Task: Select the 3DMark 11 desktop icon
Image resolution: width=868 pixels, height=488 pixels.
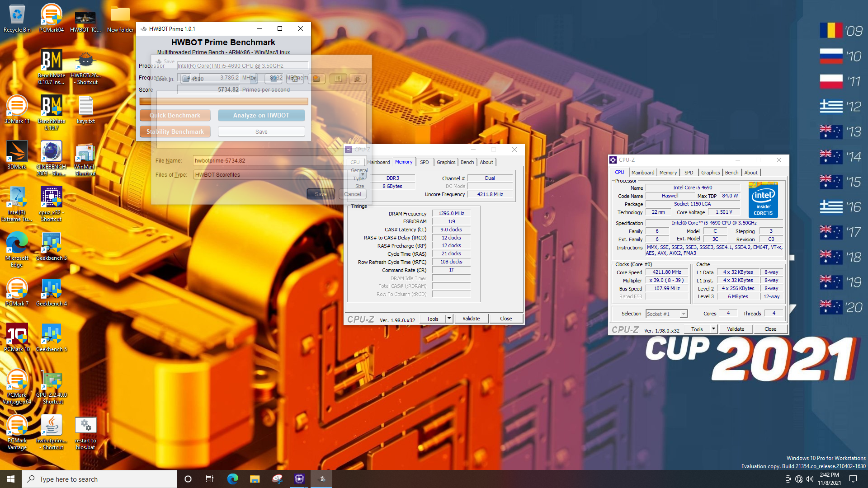Action: coord(17,109)
